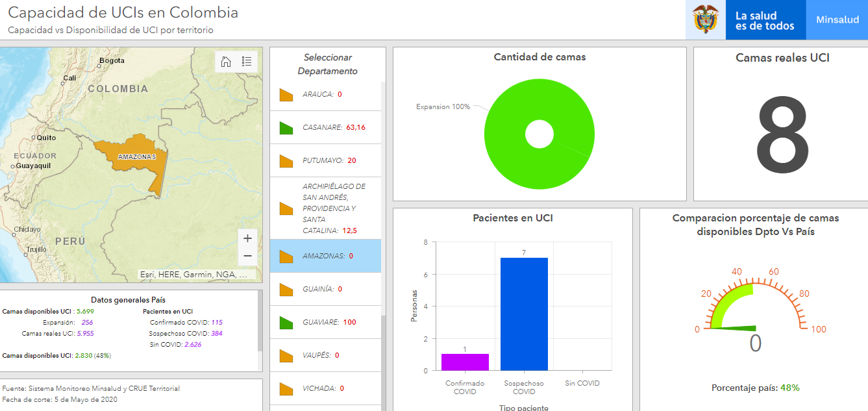Click the orange icon beside ARCHIPIÉLAGO DE SAN ANDRÉS
Image resolution: width=868 pixels, height=411 pixels.
tap(286, 208)
